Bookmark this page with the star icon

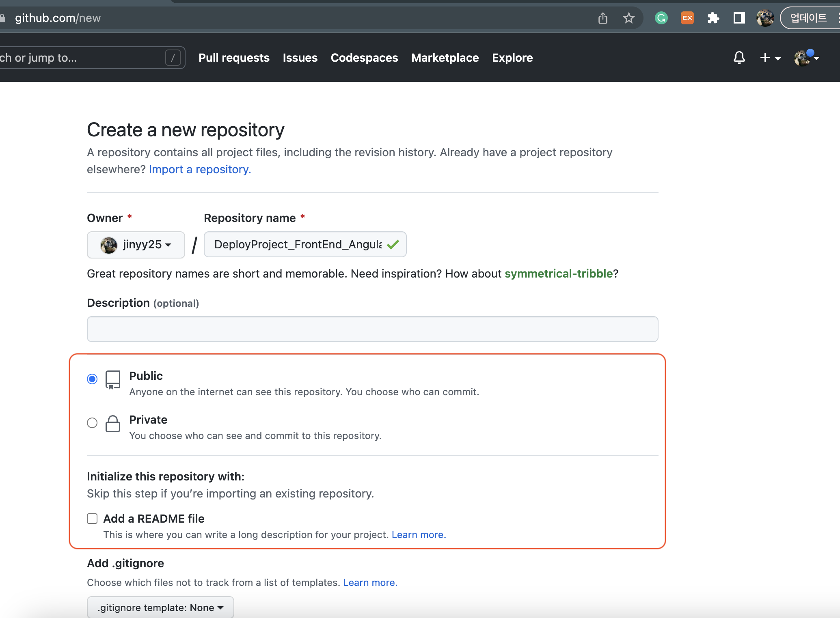[628, 18]
